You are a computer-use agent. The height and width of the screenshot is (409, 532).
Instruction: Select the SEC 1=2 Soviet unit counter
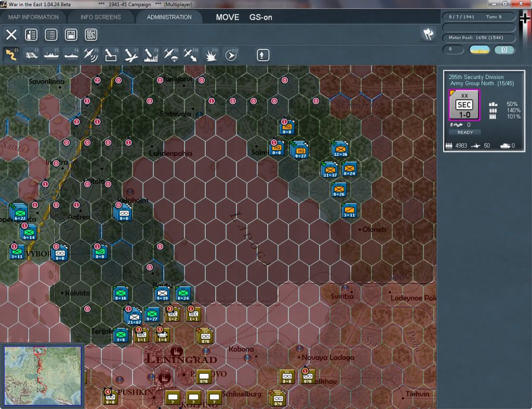172,314
